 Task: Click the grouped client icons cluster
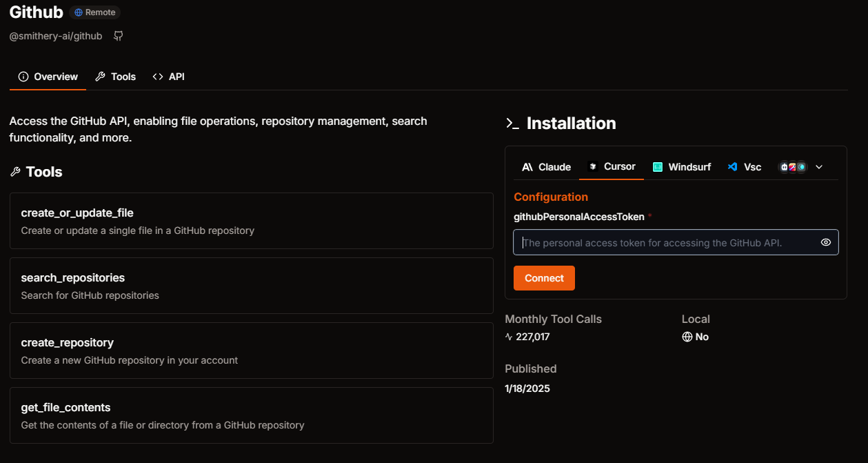click(792, 167)
